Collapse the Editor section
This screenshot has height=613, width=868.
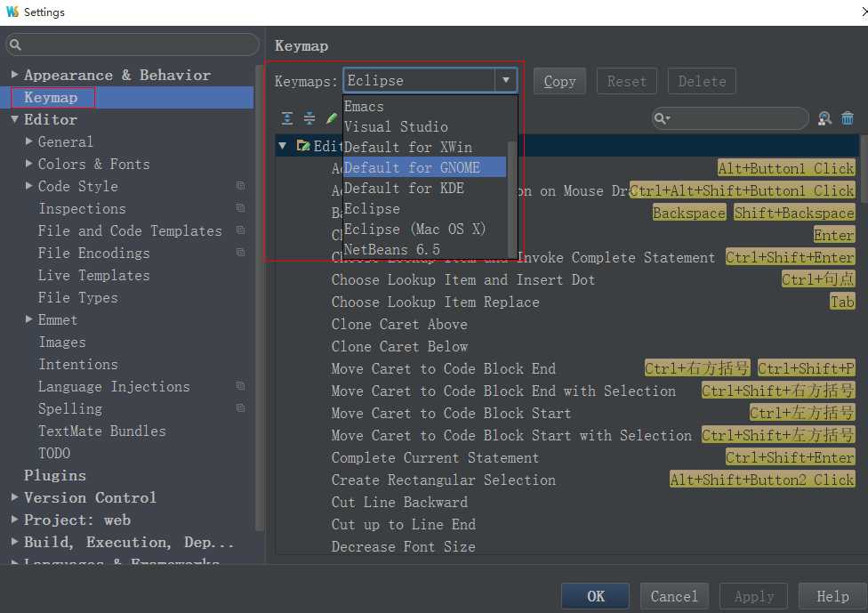14,119
